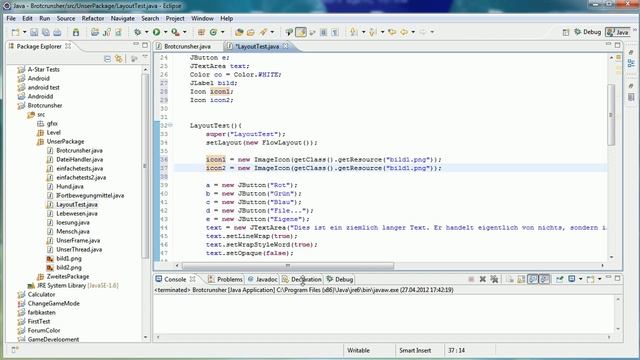Screen dimensions: 640x360
Task: Click the Save toolbar icon
Action: pos(34,32)
